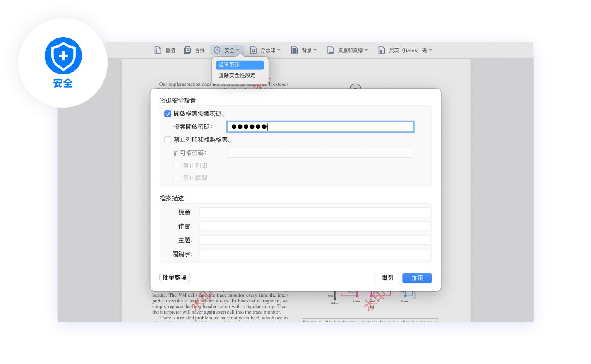The height and width of the screenshot is (364, 591).
Task: Click the Bates number (貝茨碼) icon
Action: point(382,50)
